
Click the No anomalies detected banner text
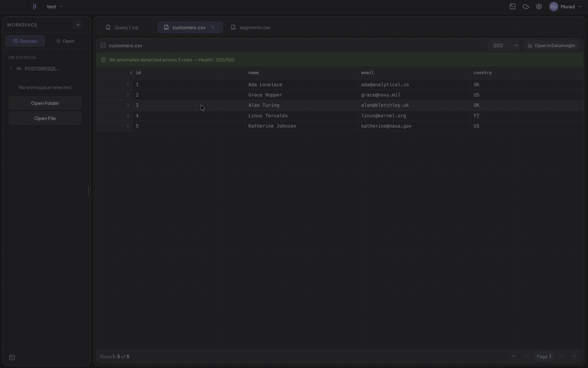point(172,59)
